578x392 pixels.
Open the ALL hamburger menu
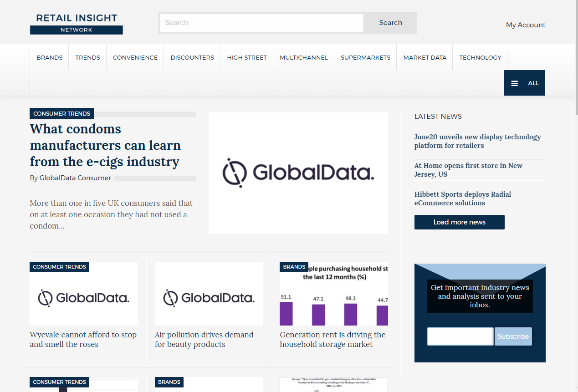pos(524,83)
